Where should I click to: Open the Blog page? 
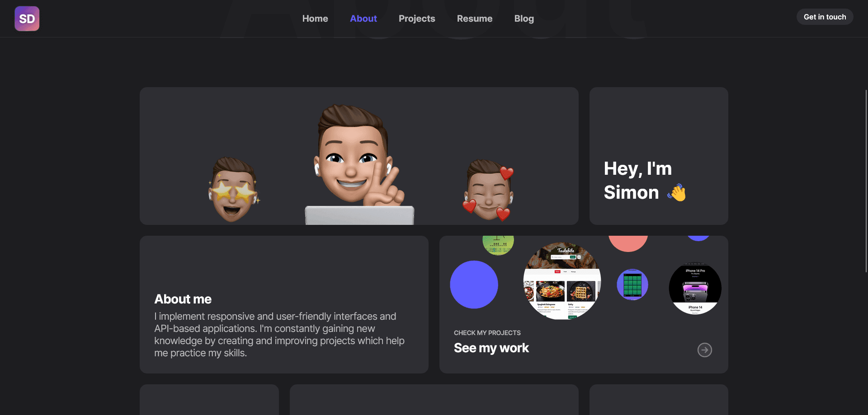(524, 19)
